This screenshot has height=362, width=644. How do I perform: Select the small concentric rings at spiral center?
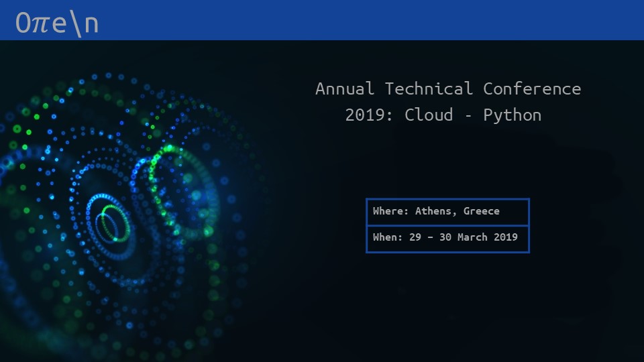(x=111, y=223)
